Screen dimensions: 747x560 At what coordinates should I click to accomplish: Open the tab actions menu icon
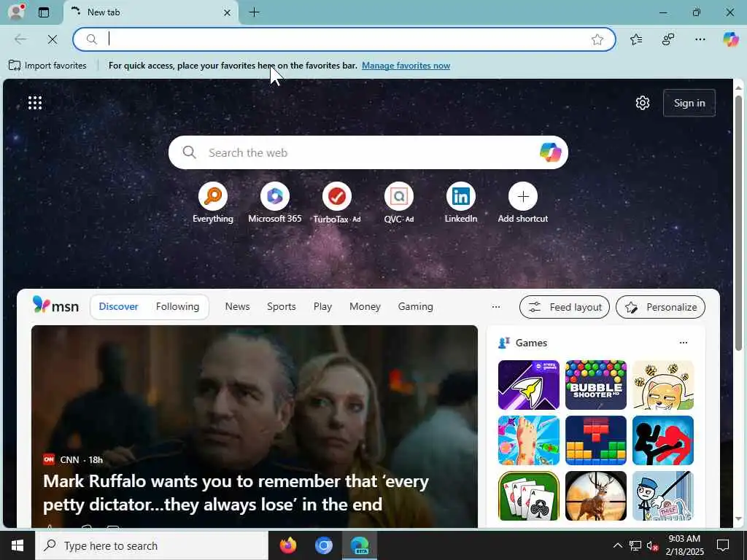pos(44,12)
